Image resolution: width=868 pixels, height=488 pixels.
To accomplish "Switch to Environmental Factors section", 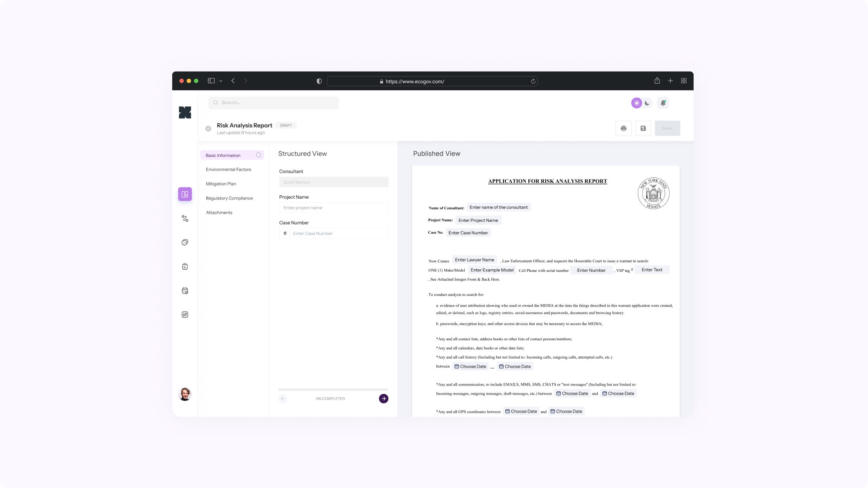I will (x=228, y=169).
